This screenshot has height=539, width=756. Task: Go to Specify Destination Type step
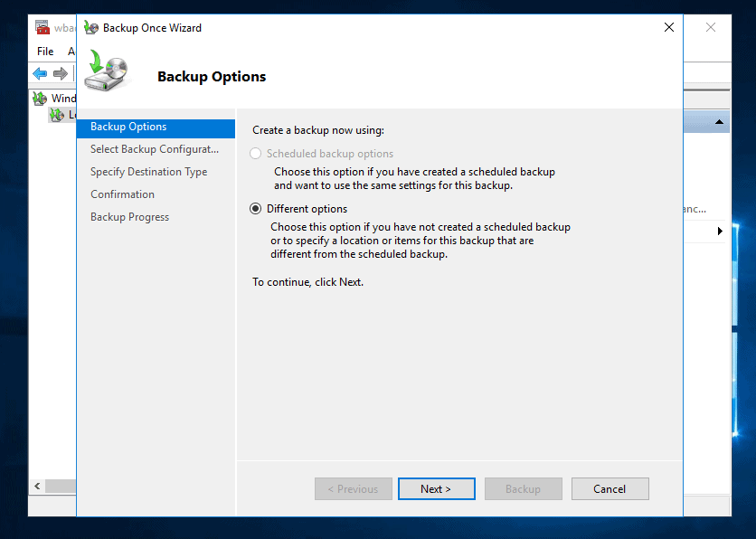click(x=148, y=172)
